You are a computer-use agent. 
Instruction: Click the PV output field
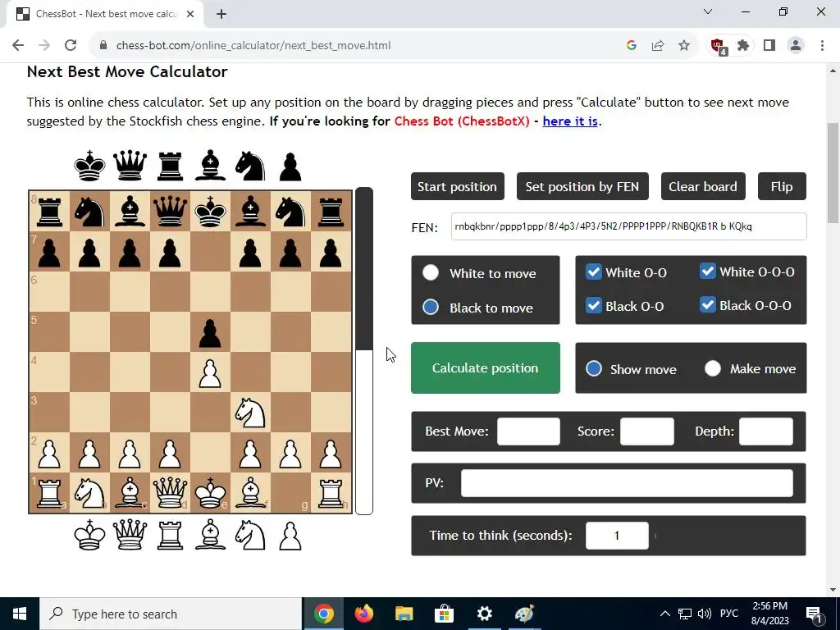tap(627, 482)
